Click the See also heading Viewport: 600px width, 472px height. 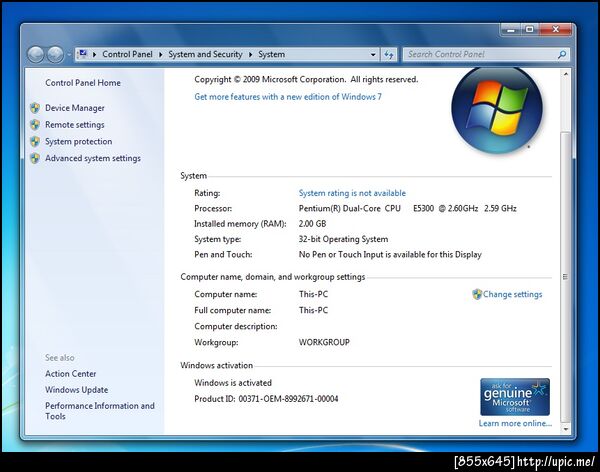coord(60,358)
